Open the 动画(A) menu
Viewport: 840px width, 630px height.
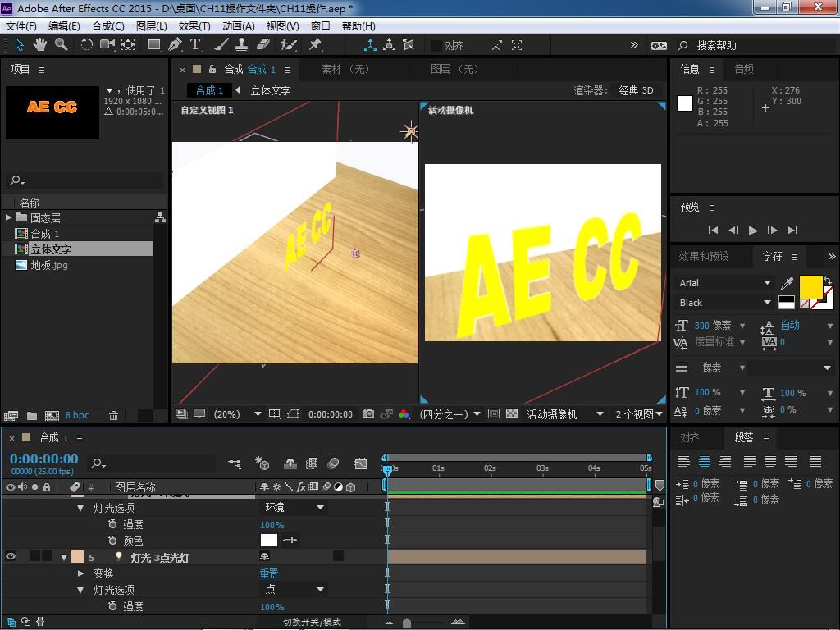coord(238,25)
